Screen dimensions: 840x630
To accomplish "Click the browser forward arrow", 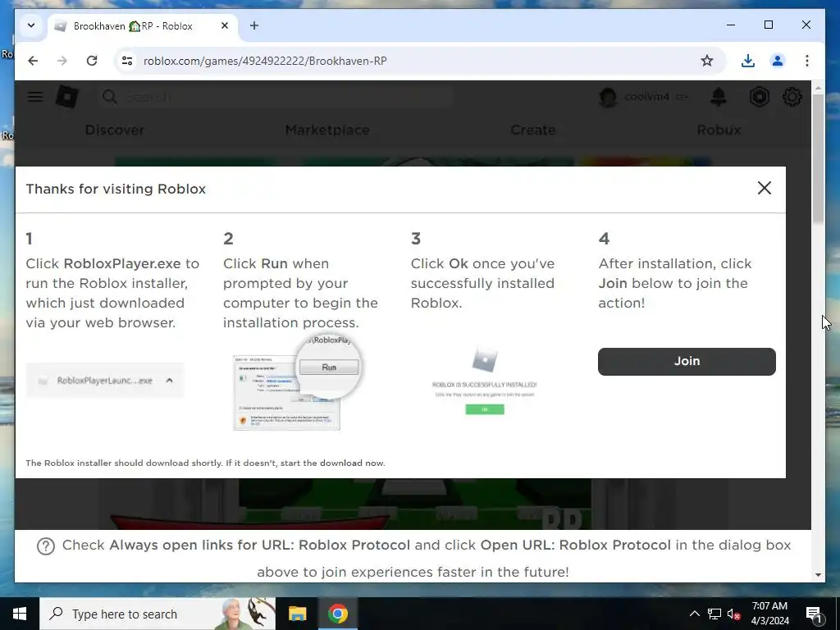I will pyautogui.click(x=62, y=61).
